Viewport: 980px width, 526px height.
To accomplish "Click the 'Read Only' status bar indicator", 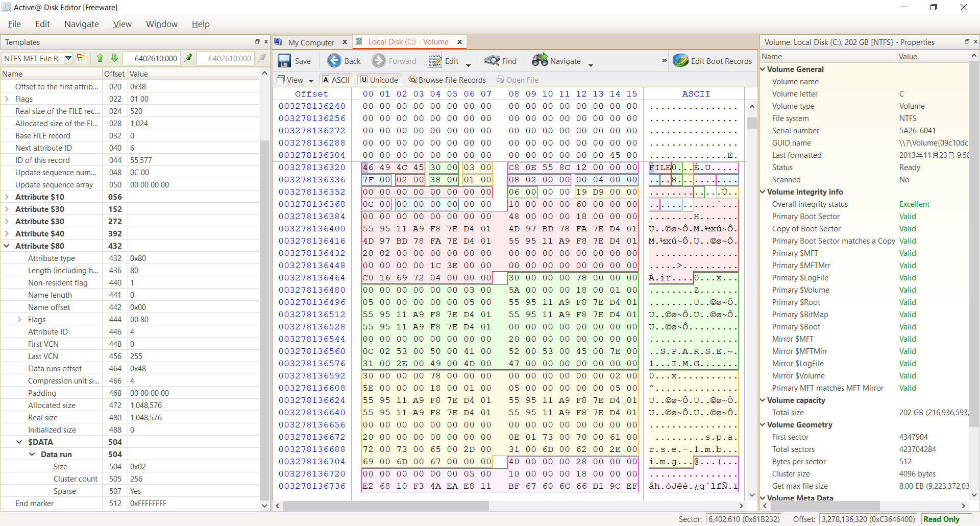I will click(941, 519).
